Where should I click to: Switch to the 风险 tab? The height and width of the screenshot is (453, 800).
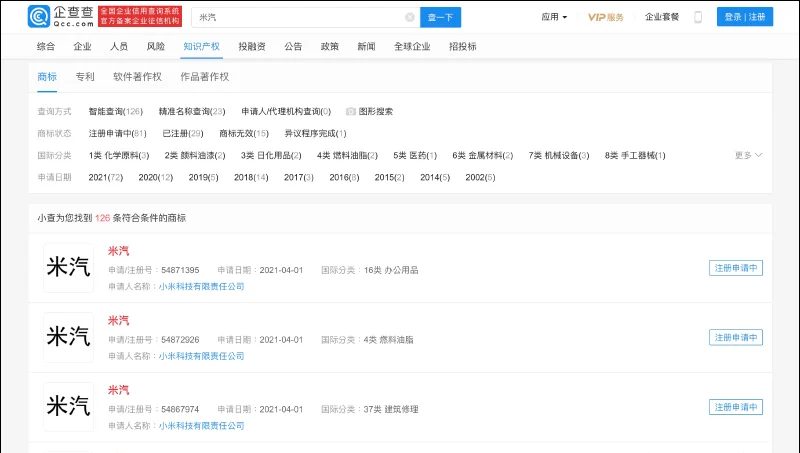(156, 46)
